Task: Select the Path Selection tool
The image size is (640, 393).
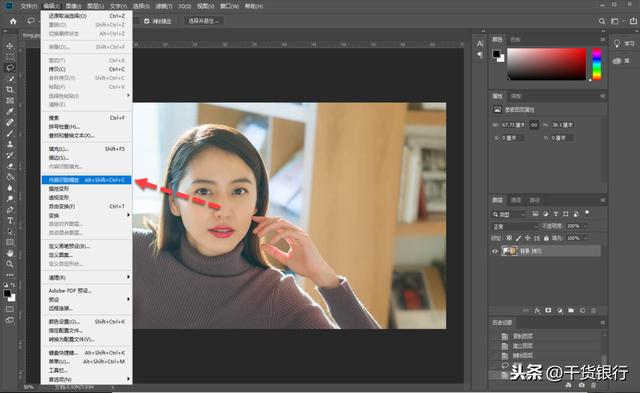Action: [x=10, y=232]
